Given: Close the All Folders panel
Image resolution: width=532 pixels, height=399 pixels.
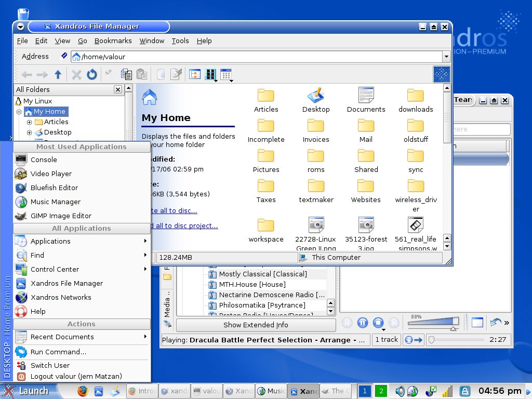Looking at the screenshot, I should (118, 89).
